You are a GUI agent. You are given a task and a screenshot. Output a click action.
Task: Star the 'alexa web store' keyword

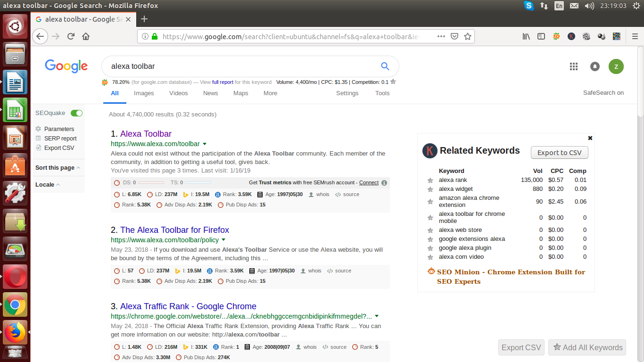click(x=430, y=230)
